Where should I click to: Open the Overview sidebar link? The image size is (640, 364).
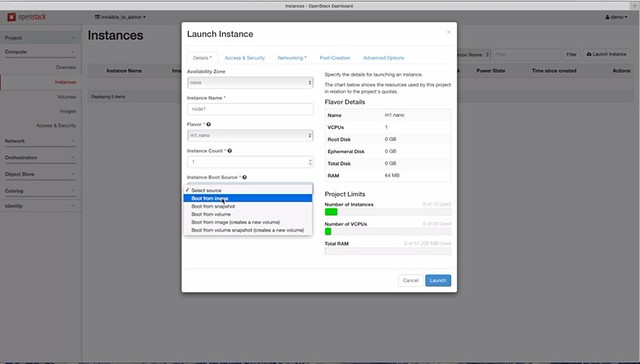point(66,67)
